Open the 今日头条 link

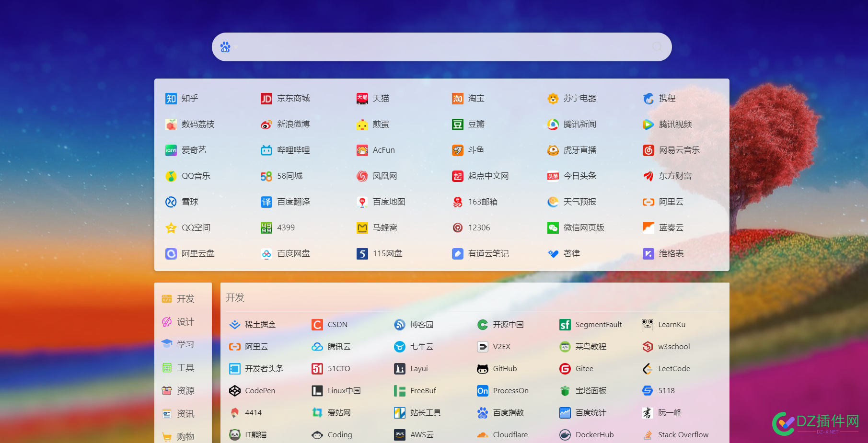point(572,176)
